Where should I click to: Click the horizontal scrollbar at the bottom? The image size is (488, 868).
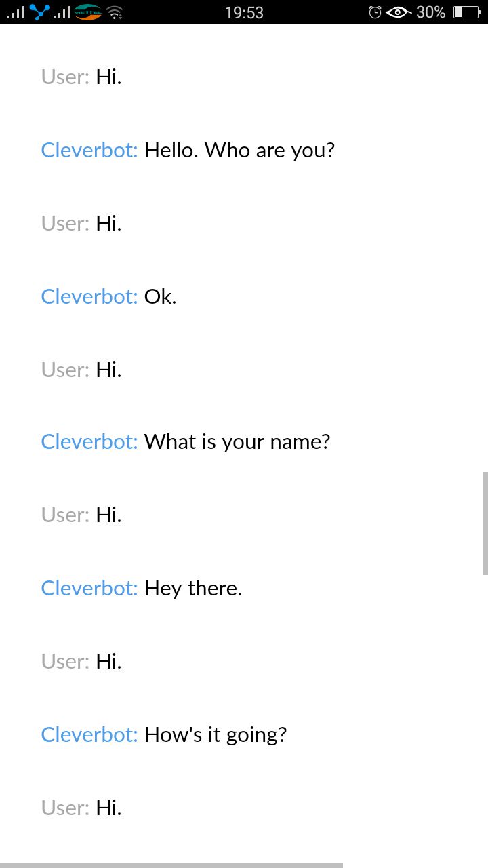[171, 865]
